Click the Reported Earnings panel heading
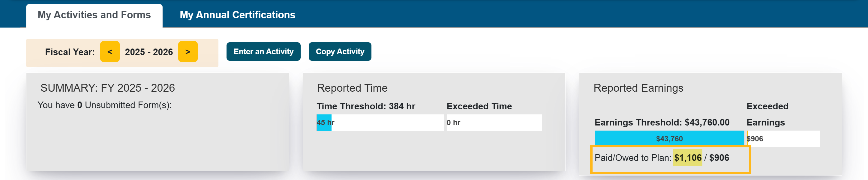This screenshot has height=180, width=868. click(638, 88)
